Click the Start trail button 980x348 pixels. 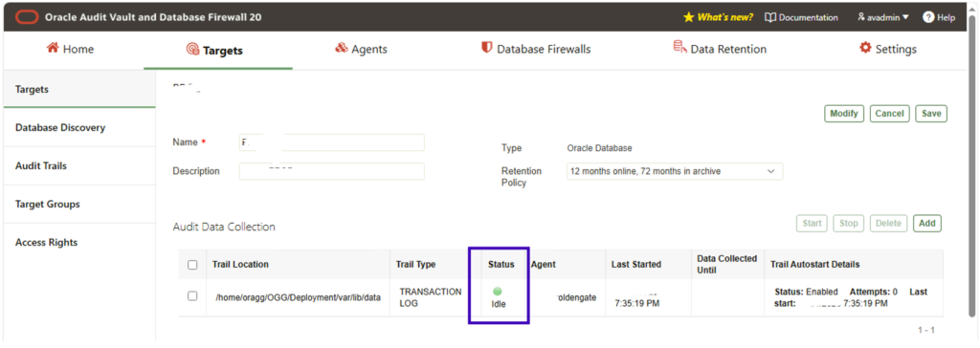[x=812, y=223]
